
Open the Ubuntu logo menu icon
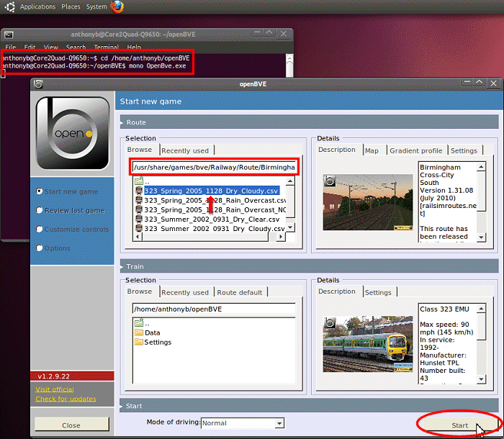point(10,6)
